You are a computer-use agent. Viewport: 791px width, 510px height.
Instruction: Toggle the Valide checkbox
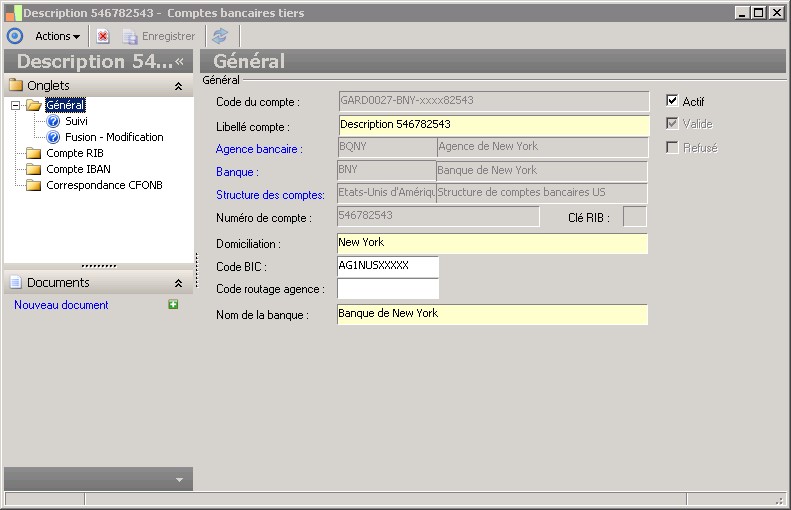672,124
